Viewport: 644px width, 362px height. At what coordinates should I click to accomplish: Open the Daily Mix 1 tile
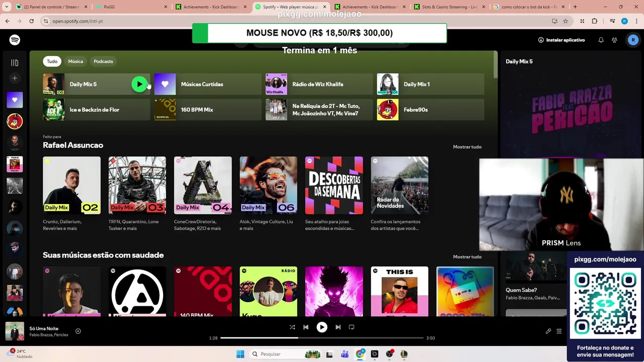431,84
